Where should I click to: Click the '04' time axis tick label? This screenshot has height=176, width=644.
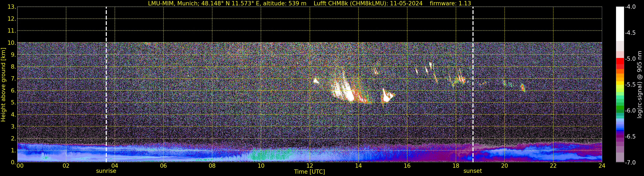coord(115,166)
